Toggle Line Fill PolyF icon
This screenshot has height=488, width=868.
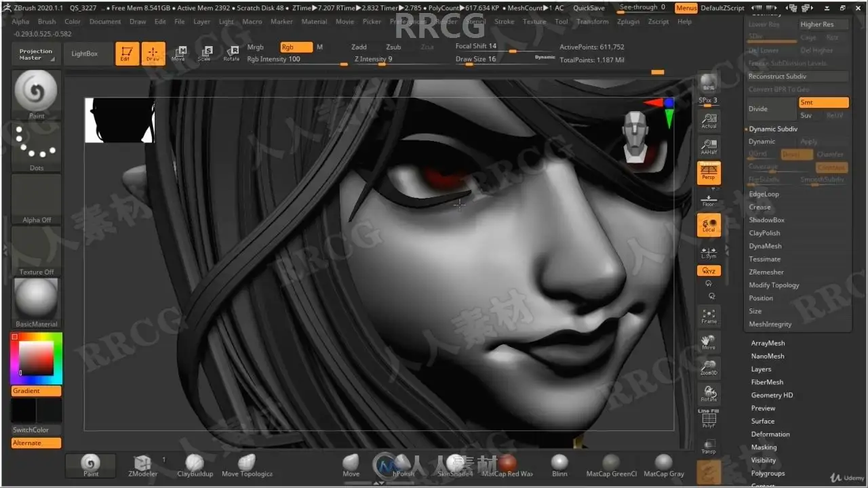click(709, 419)
